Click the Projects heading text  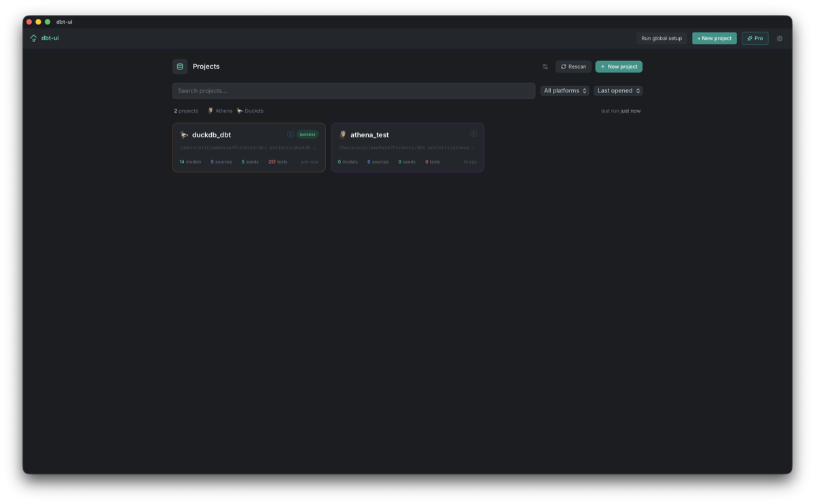[x=206, y=67]
